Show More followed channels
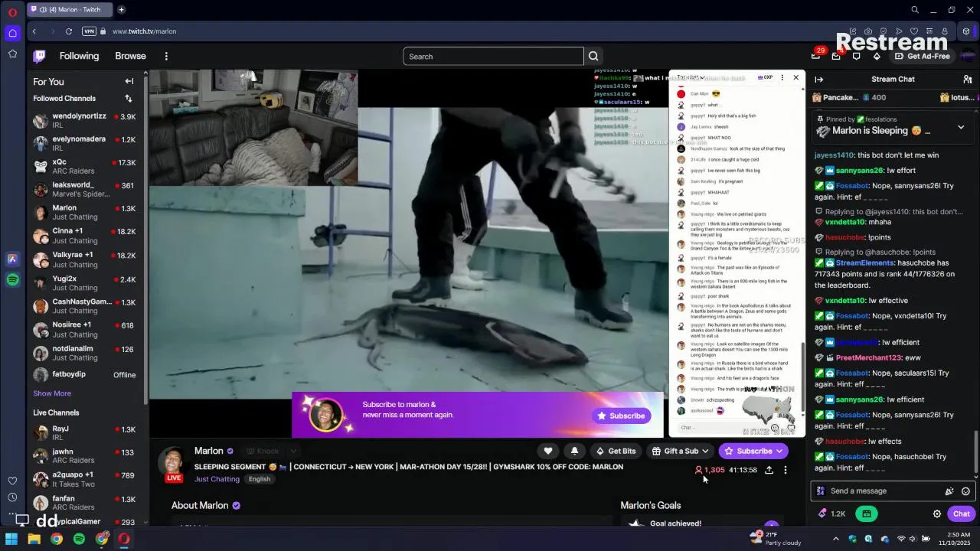 click(52, 393)
